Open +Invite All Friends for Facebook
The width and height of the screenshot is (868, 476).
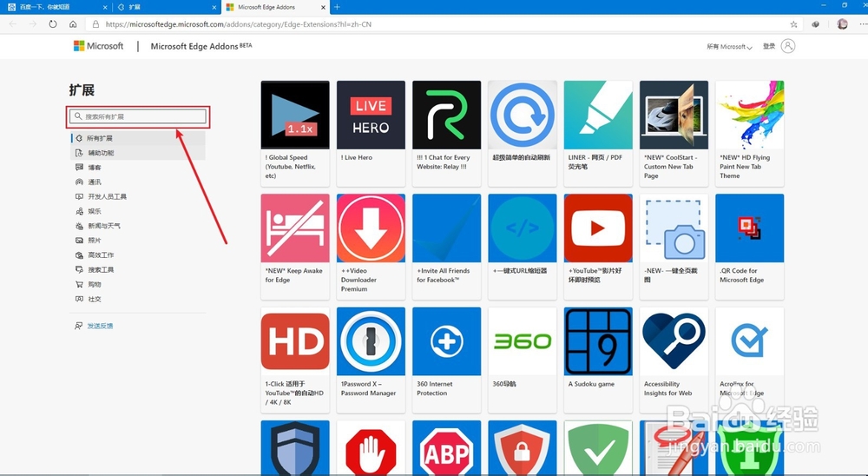point(447,247)
